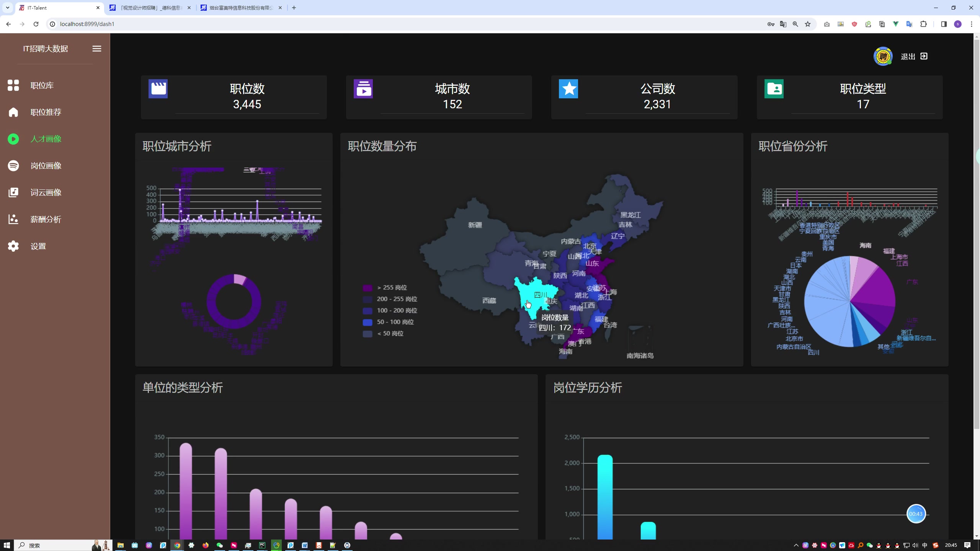Click the 薪酬分析 chart icon
980x551 pixels.
13,219
